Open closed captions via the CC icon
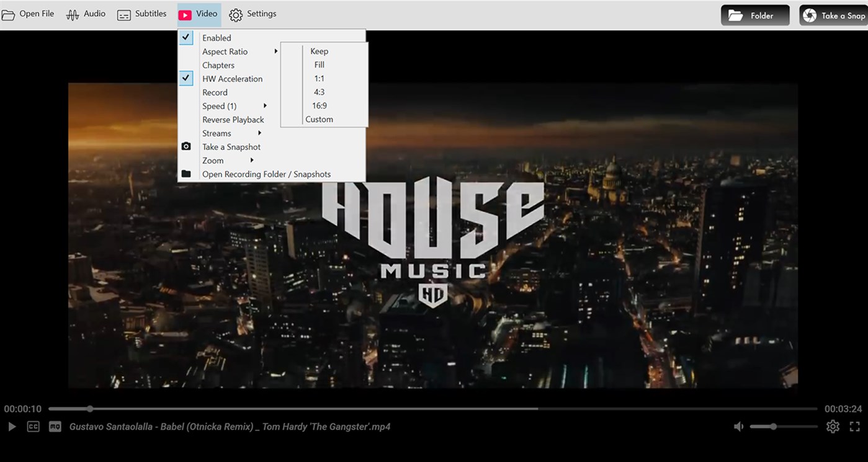Image resolution: width=868 pixels, height=462 pixels. [x=33, y=426]
